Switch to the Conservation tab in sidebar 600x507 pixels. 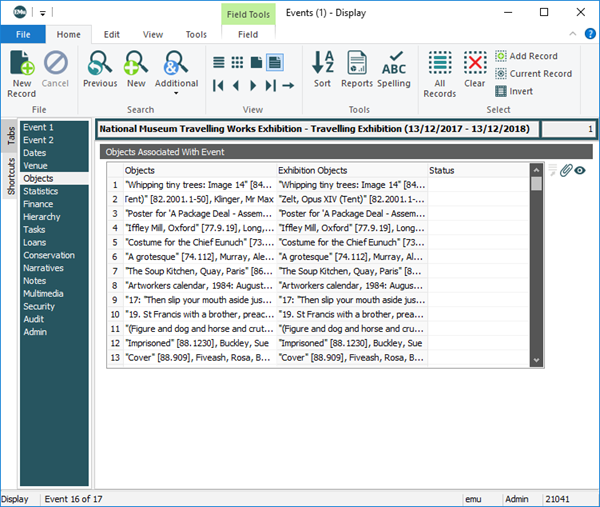49,255
